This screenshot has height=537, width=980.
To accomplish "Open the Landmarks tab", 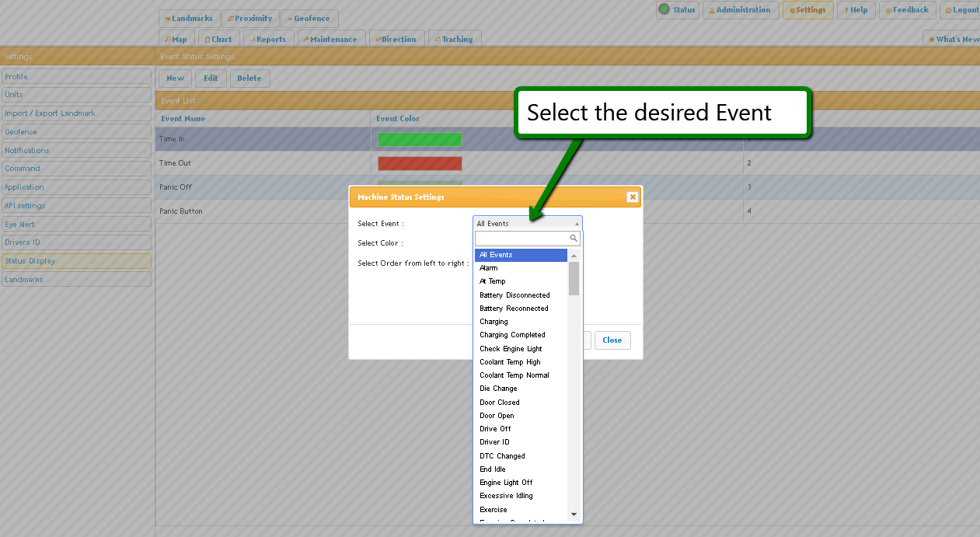I will 189,19.
